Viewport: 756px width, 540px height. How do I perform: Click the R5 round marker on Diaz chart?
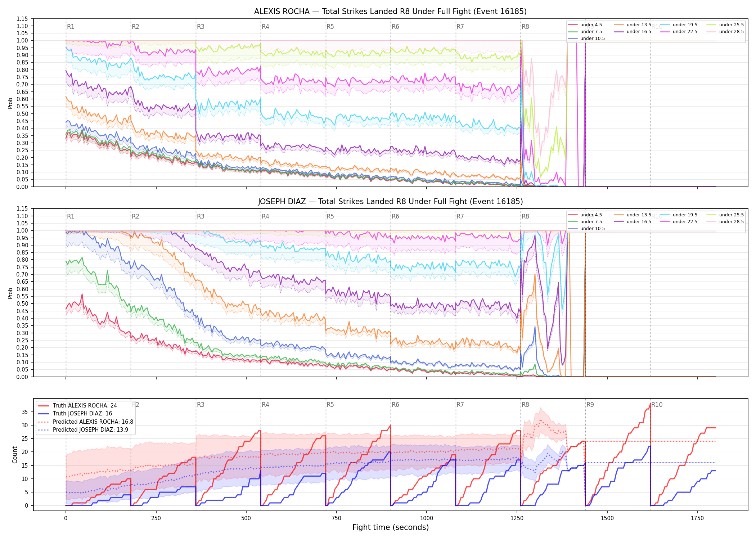[x=330, y=216]
